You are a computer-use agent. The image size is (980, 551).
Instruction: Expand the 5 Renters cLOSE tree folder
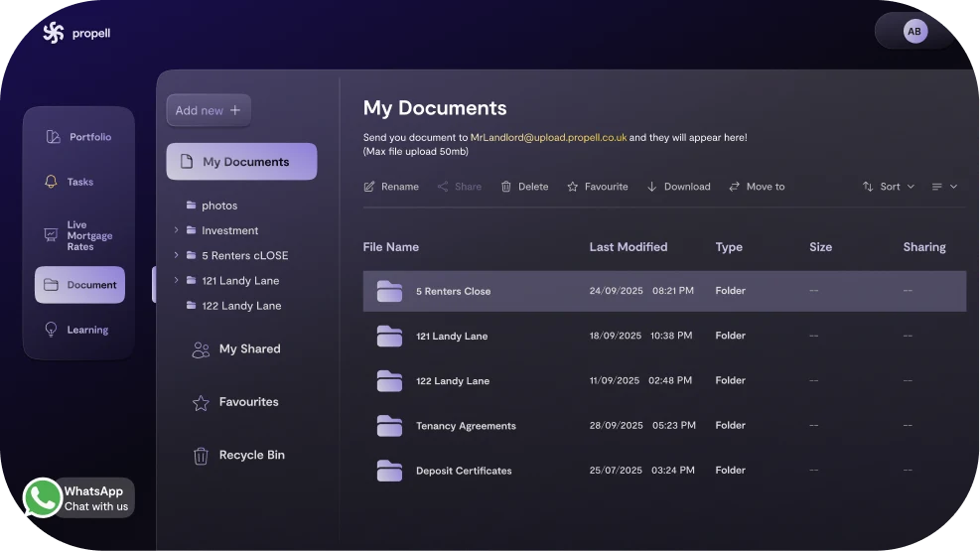click(x=177, y=255)
